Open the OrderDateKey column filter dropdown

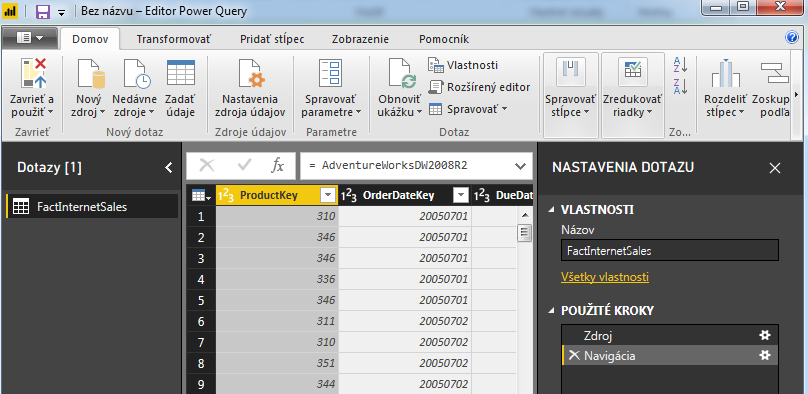click(x=461, y=196)
